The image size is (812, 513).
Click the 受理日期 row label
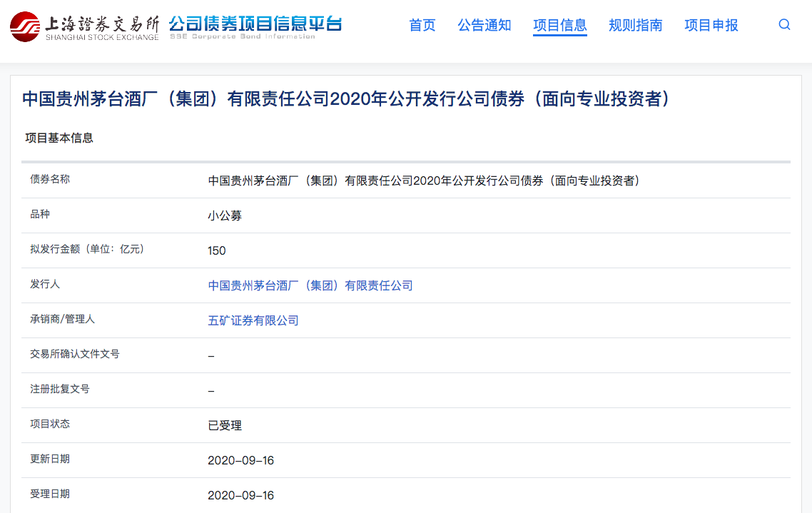[50, 494]
